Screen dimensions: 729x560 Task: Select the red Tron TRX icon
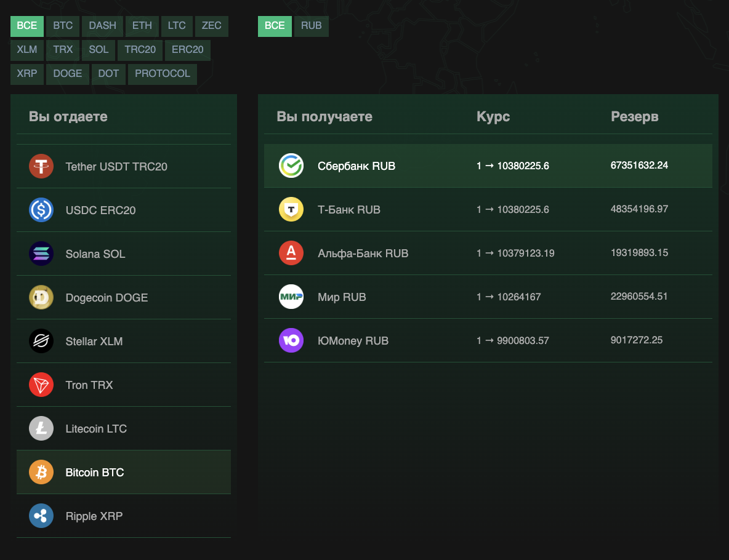coord(41,385)
